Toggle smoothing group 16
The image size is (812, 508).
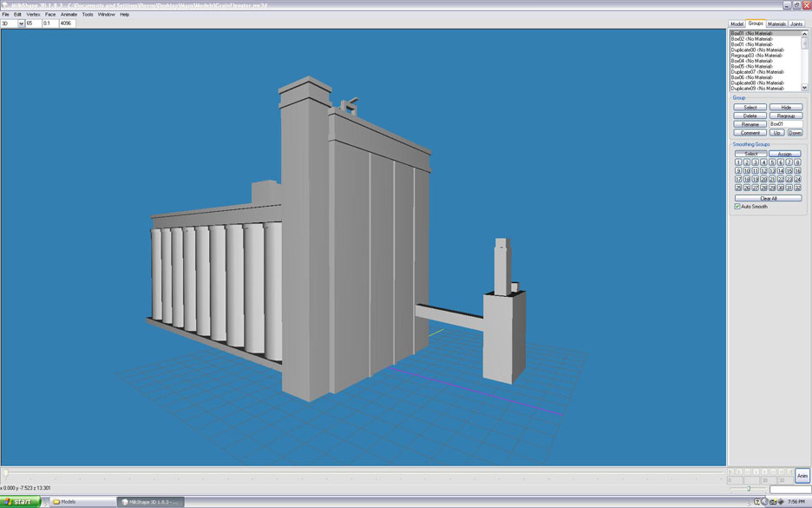(797, 170)
